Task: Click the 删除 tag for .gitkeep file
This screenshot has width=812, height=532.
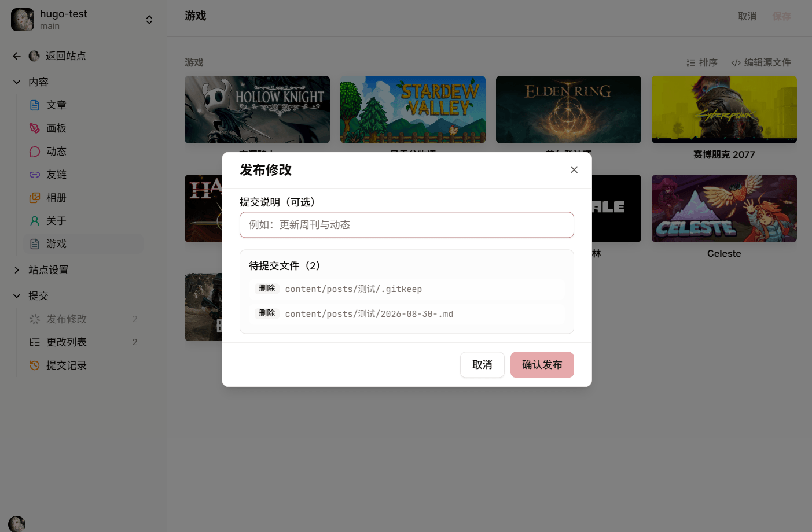Action: tap(267, 288)
